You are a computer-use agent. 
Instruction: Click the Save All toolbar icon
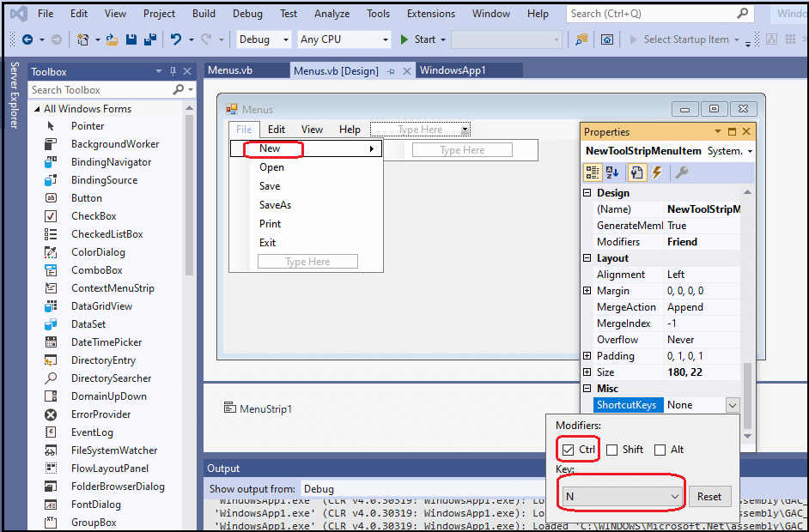tap(149, 39)
